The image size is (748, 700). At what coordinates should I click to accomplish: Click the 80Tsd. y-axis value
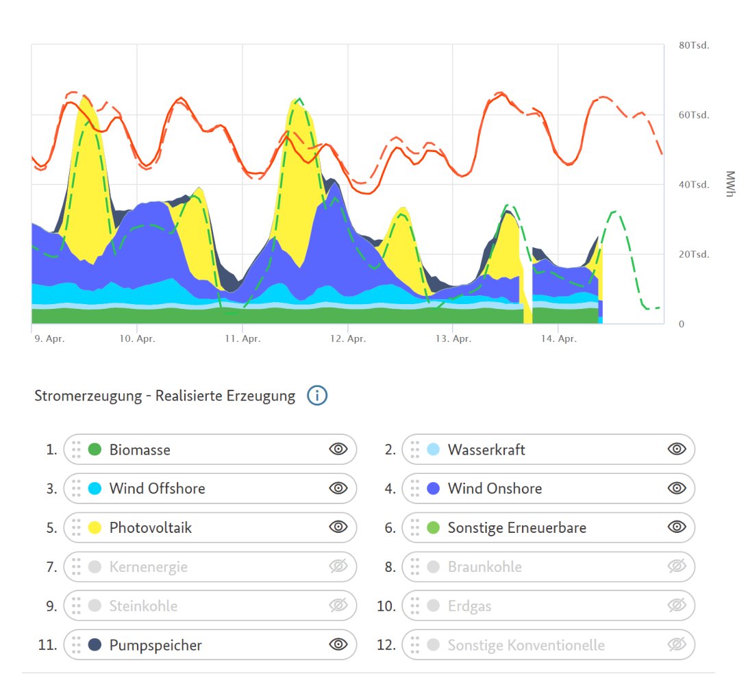(x=694, y=45)
